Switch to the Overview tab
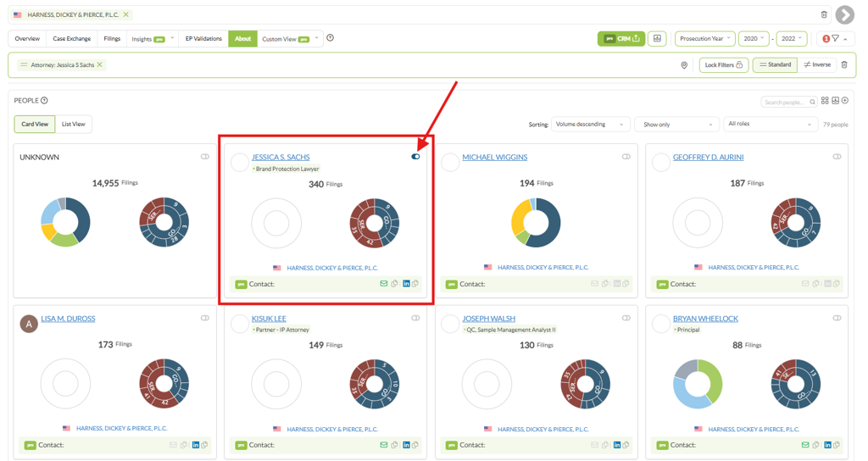The image size is (868, 461). pyautogui.click(x=27, y=39)
